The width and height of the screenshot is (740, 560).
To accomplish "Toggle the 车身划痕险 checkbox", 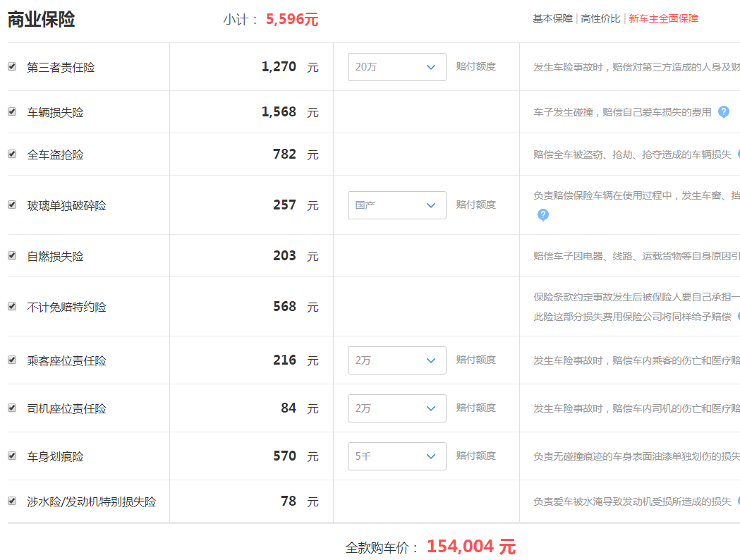I will tap(12, 456).
